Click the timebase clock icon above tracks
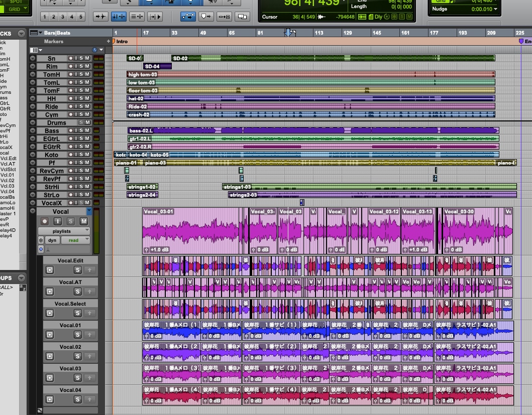532x415 pixels. coord(94,50)
